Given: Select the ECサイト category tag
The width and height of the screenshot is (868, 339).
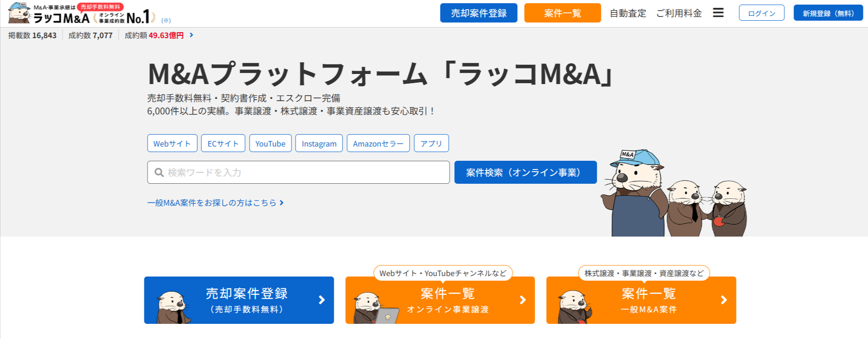Looking at the screenshot, I should (x=223, y=143).
